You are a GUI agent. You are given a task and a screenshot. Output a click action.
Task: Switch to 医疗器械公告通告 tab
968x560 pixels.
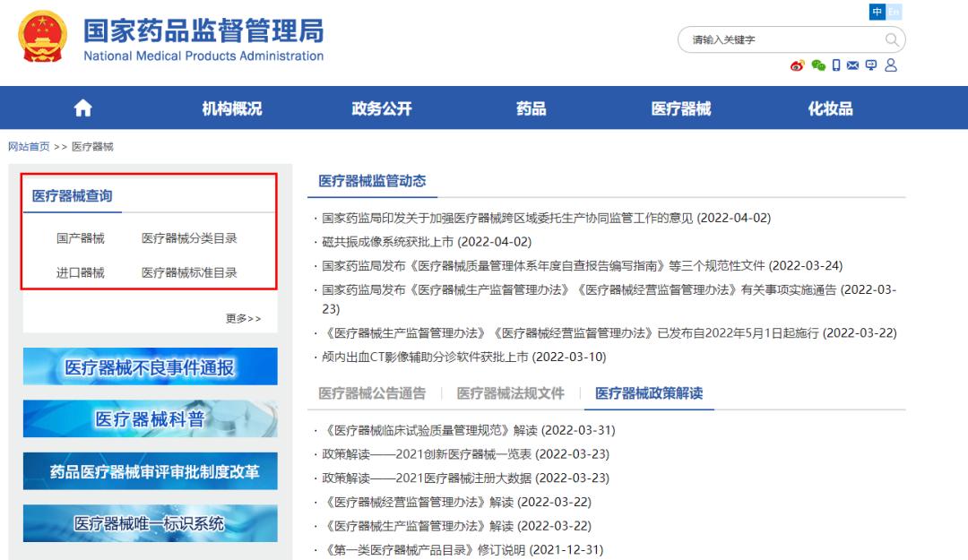tap(372, 393)
